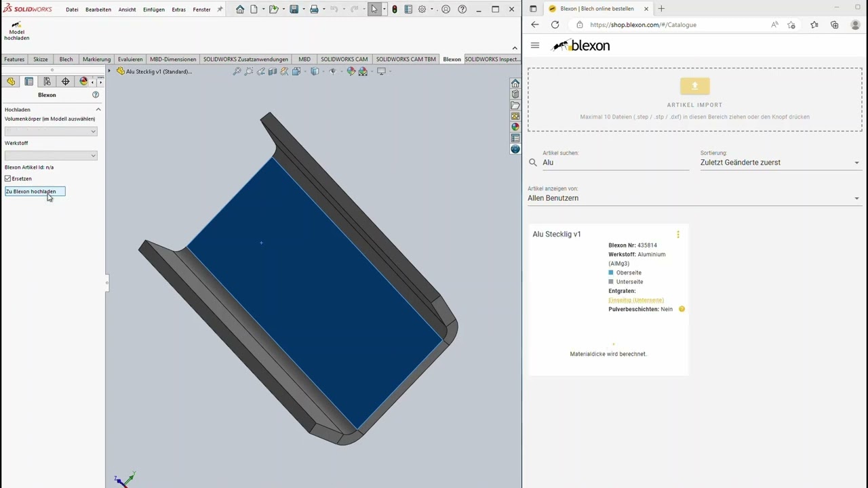Collapse the Hochladen section
The height and width of the screenshot is (488, 868).
tap(98, 109)
